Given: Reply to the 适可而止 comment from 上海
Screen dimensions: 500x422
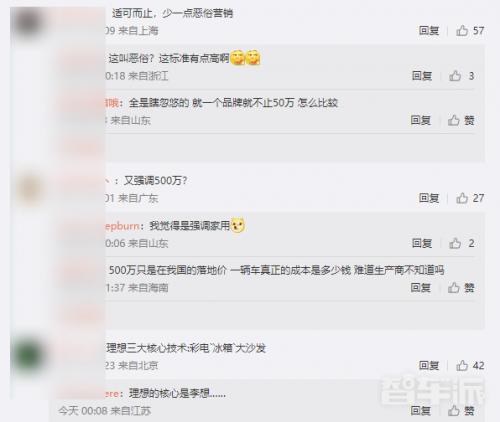Looking at the screenshot, I should 429,31.
